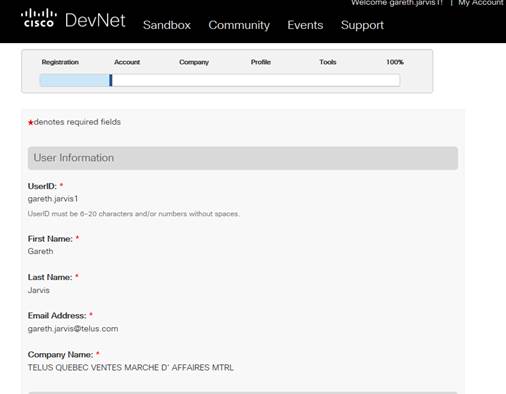Click the dark blue progress bar marker
Screen dimensions: 506x394
pyautogui.click(x=111, y=80)
